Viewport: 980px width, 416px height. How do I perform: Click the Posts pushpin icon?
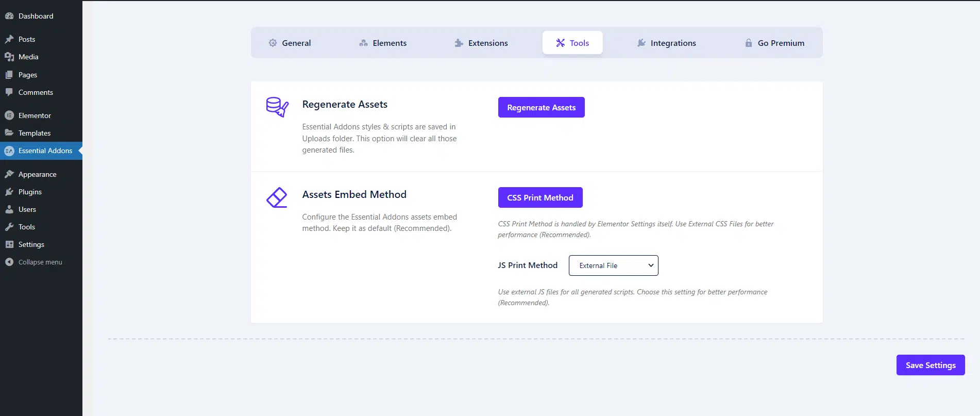(9, 39)
